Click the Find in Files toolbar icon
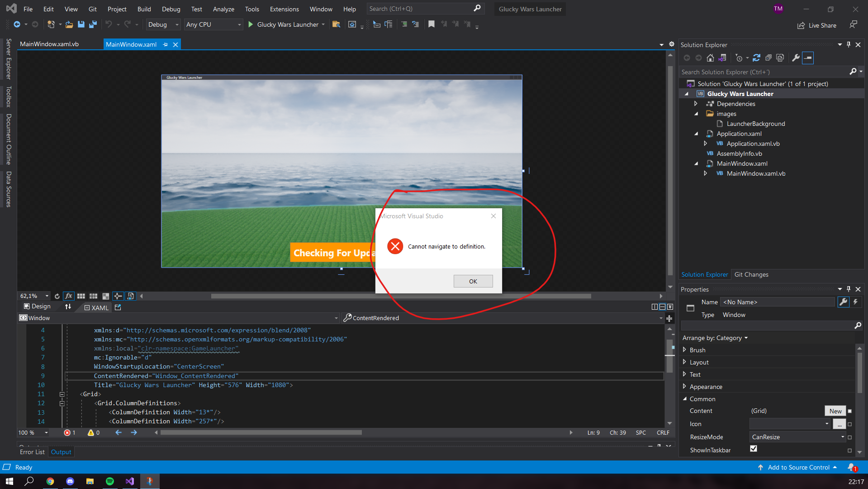The height and width of the screenshot is (489, 868). 336,24
